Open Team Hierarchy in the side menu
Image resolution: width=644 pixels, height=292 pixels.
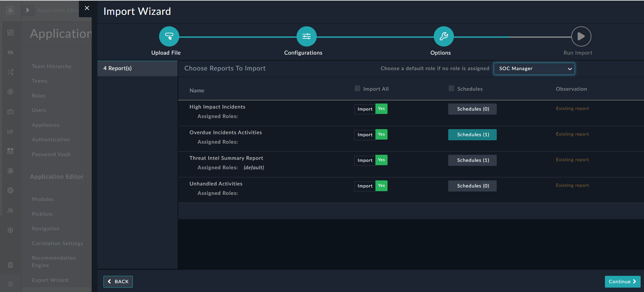coord(52,66)
